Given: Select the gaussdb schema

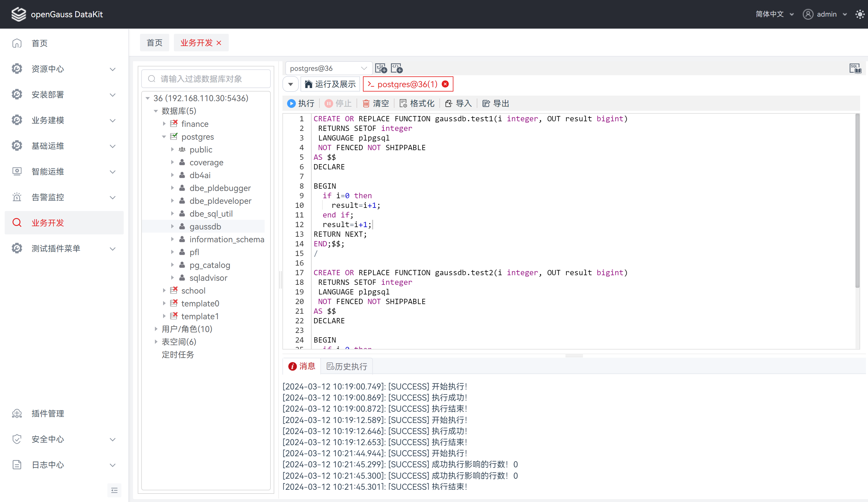Looking at the screenshot, I should (x=205, y=227).
